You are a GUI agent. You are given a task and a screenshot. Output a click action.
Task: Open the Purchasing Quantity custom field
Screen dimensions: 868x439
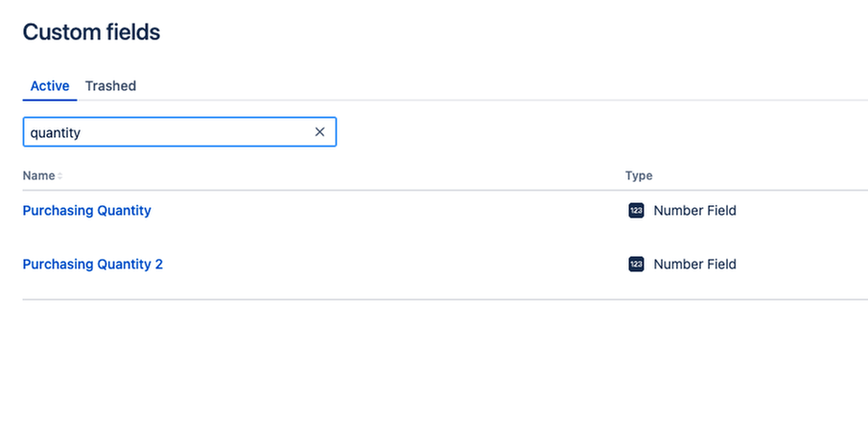tap(87, 211)
